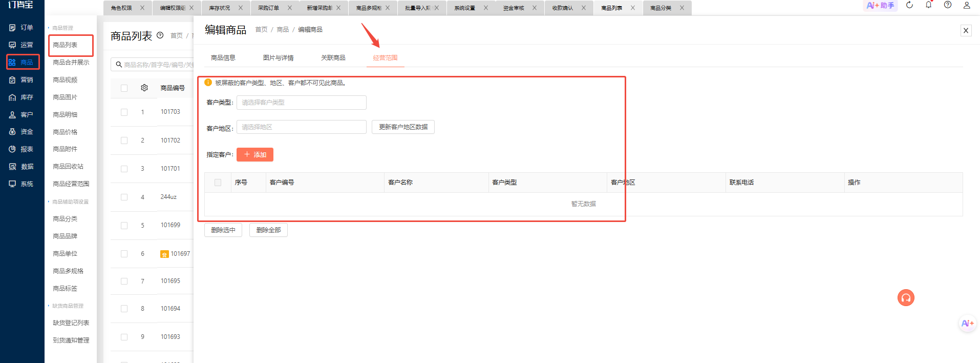Open 商品经营范围 in the submenu

71,184
